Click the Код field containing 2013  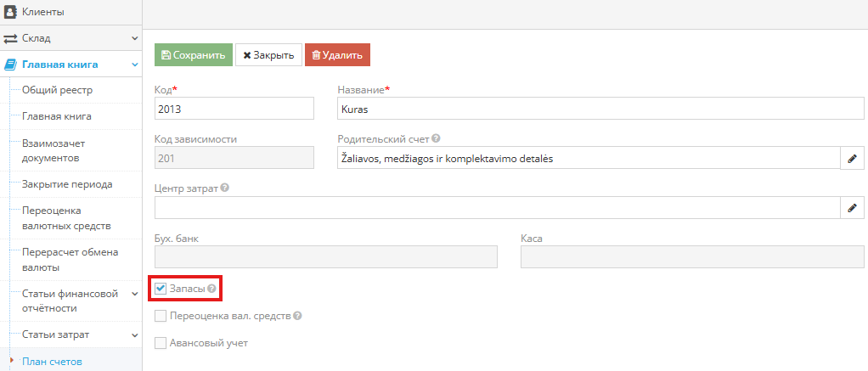[234, 110]
